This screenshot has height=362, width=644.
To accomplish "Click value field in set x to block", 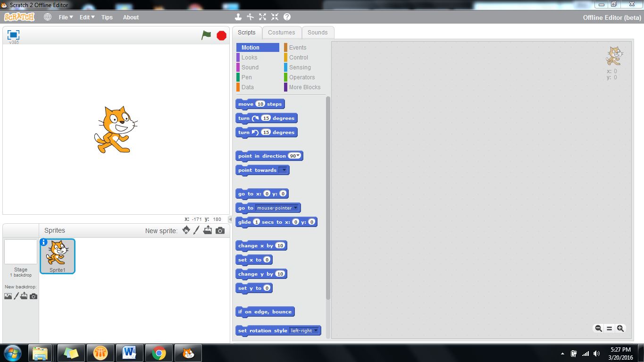I will [x=267, y=260].
